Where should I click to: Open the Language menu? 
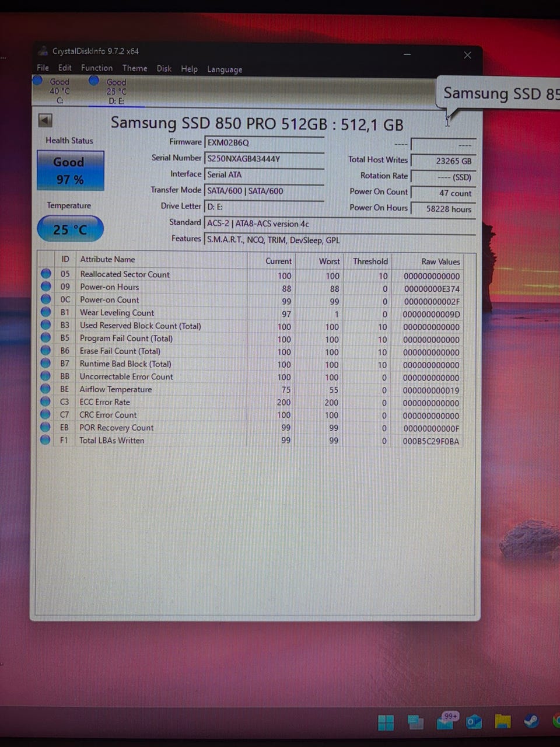[x=225, y=69]
